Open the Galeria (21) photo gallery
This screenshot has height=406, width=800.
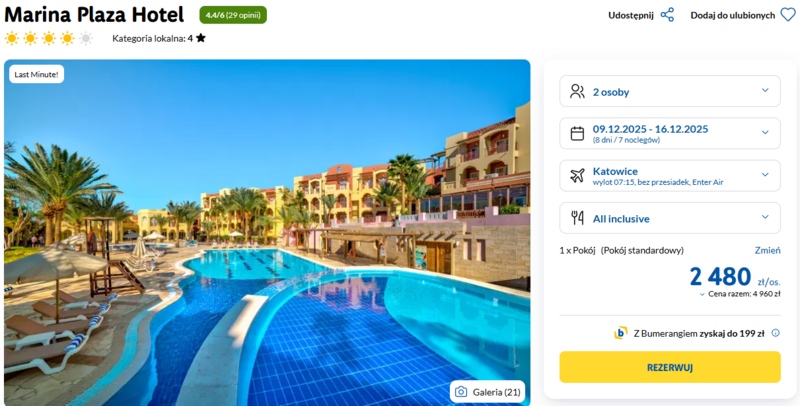(x=487, y=392)
